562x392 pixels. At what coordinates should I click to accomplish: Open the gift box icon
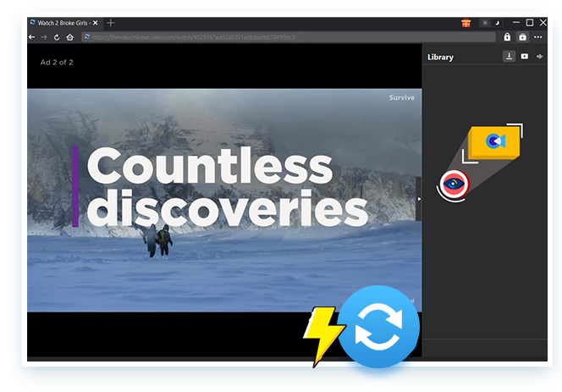click(466, 23)
